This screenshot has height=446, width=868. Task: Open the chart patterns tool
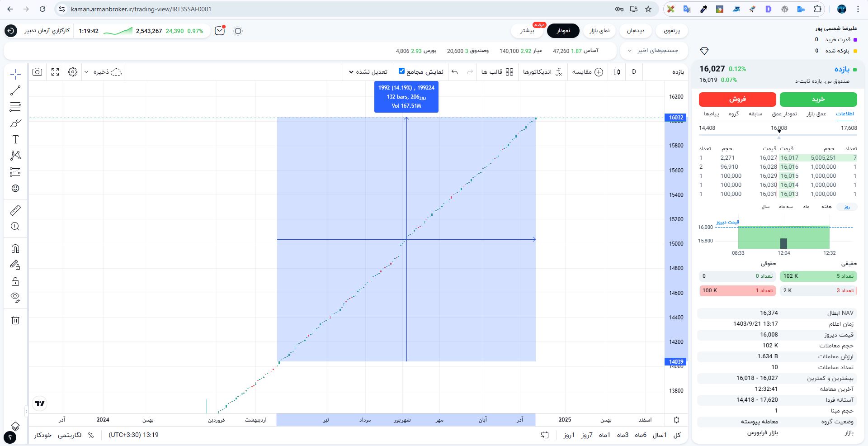point(15,156)
